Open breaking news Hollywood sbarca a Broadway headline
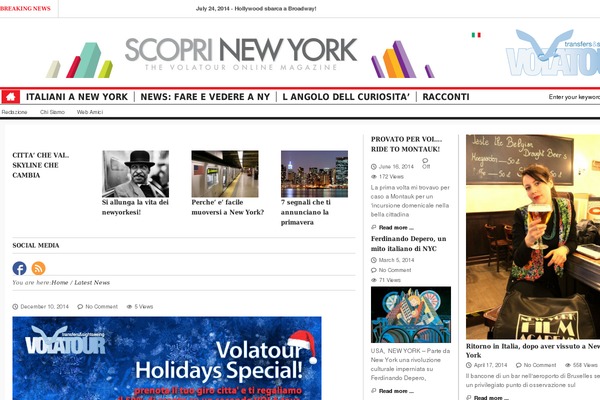Image resolution: width=600 pixels, height=400 pixels. (x=256, y=8)
